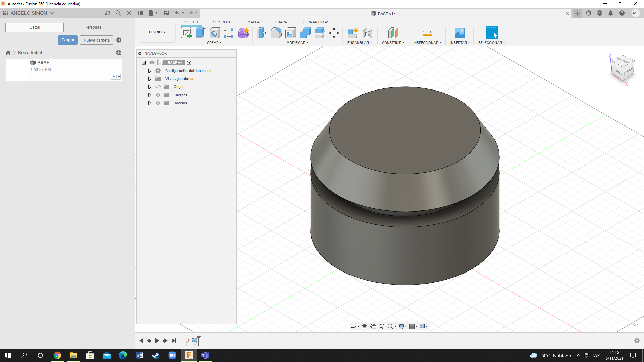This screenshot has height=362, width=644.
Task: Open the CONSTRUIR dropdown menu
Action: (x=393, y=43)
